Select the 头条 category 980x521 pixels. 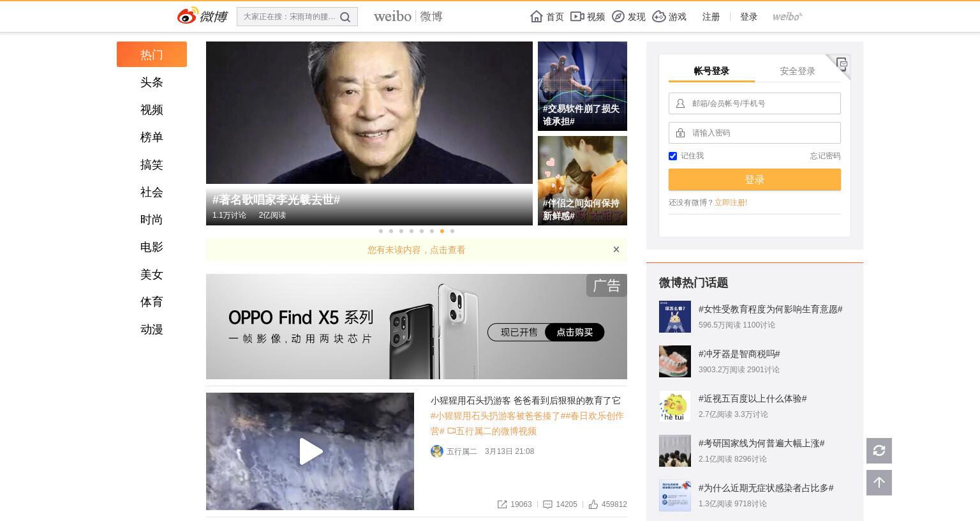click(x=152, y=82)
